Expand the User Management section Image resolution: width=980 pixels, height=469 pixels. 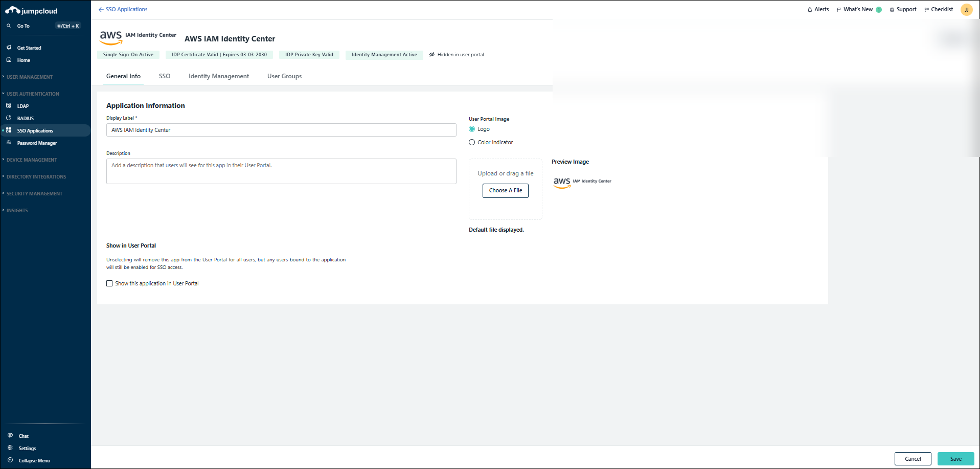tap(30, 77)
